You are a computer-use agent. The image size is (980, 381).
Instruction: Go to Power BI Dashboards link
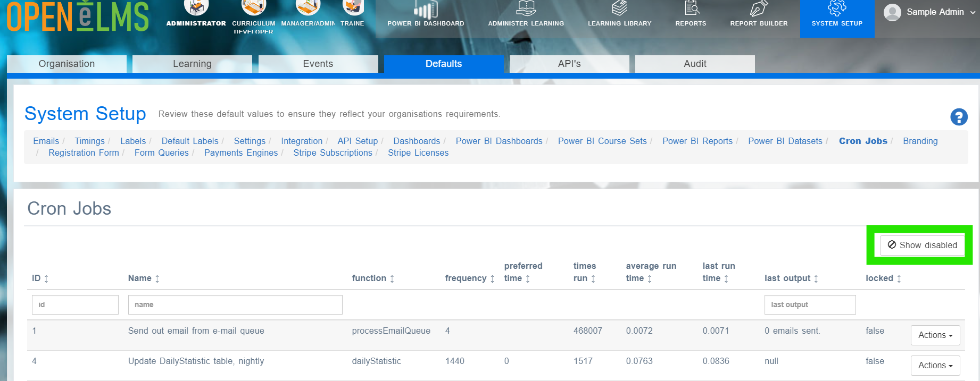point(499,141)
